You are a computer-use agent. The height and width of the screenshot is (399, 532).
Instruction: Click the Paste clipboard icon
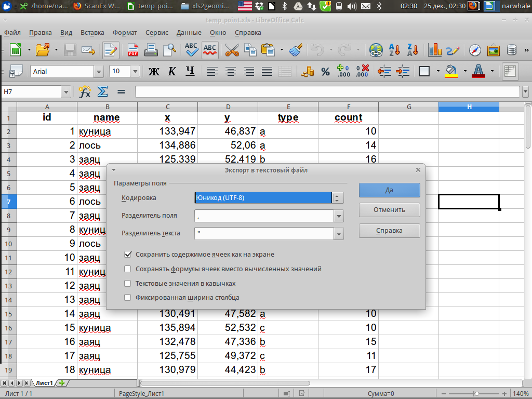[268, 50]
